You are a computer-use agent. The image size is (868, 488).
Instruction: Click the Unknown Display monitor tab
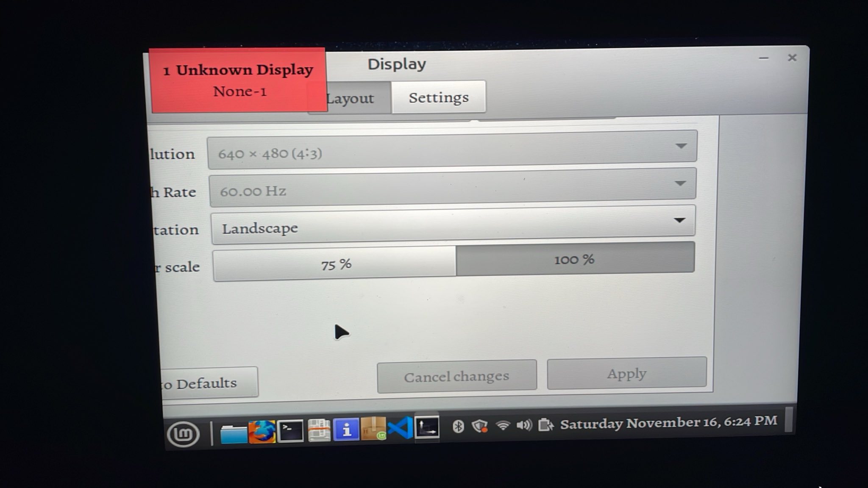click(237, 80)
